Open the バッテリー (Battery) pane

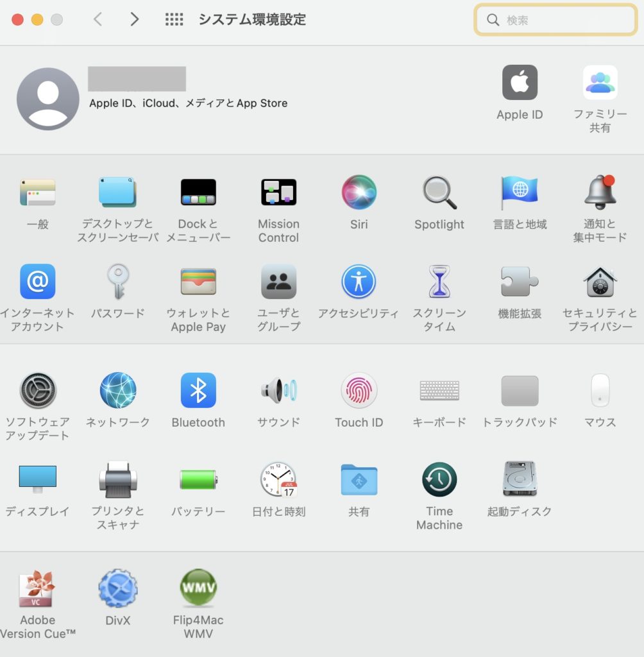[x=198, y=479]
